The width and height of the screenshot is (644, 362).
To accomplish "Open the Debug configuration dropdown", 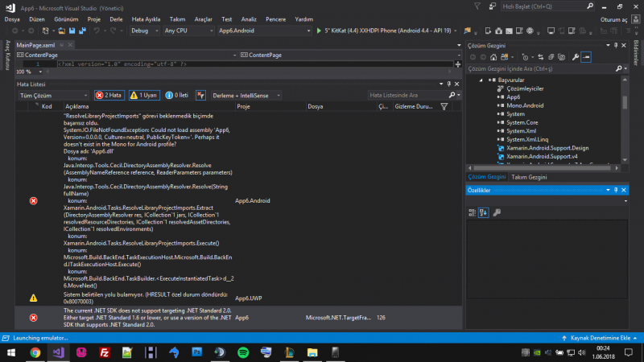I will (145, 31).
